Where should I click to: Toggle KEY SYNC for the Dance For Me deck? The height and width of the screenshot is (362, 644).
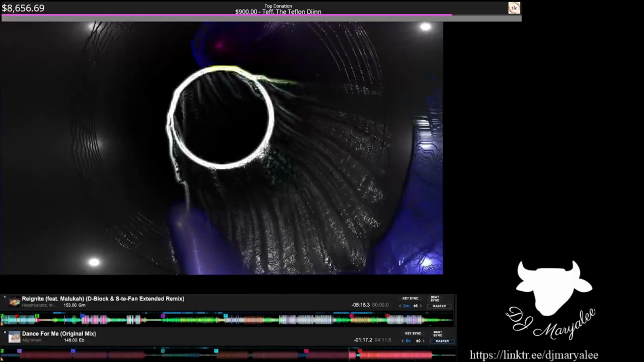(x=413, y=333)
